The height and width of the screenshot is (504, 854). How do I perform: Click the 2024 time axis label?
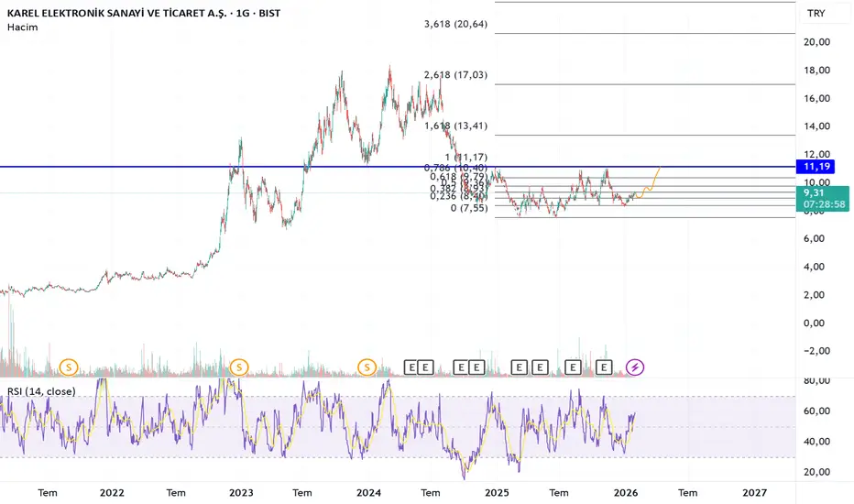point(368,493)
